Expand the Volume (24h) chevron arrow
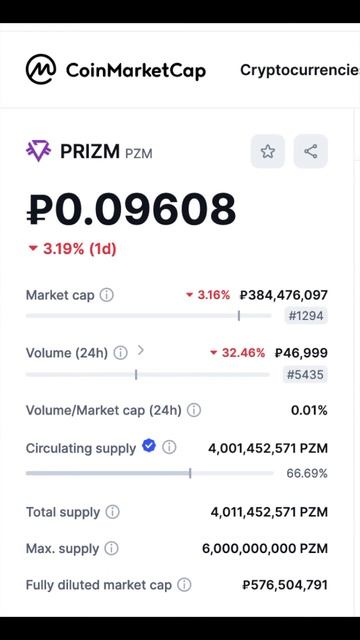 pos(140,350)
